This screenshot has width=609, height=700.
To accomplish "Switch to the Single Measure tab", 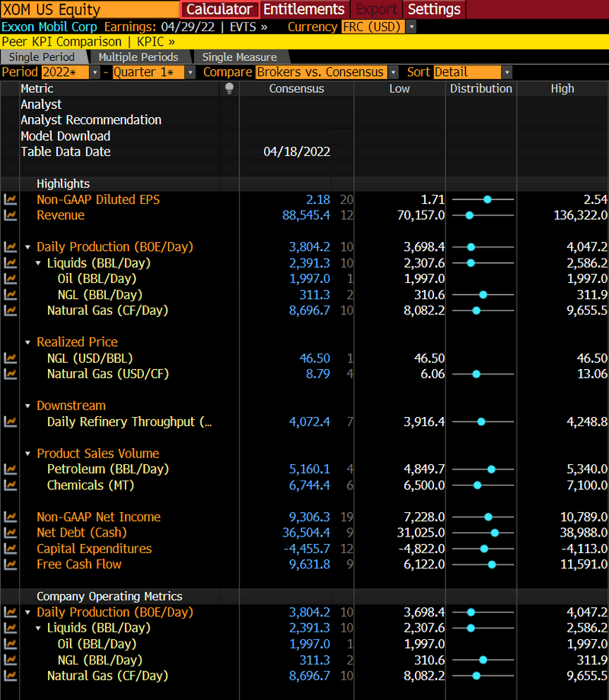I will [239, 57].
